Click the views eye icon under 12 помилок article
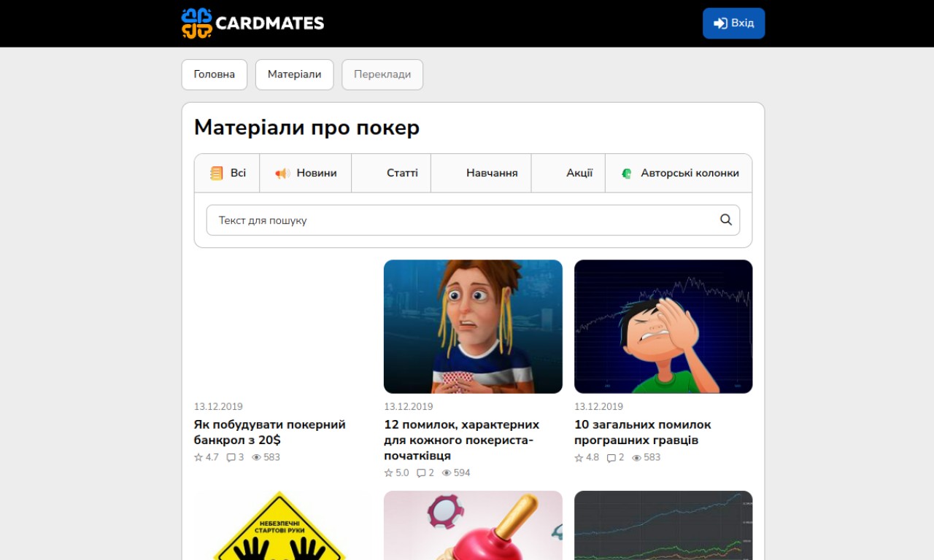 click(447, 472)
